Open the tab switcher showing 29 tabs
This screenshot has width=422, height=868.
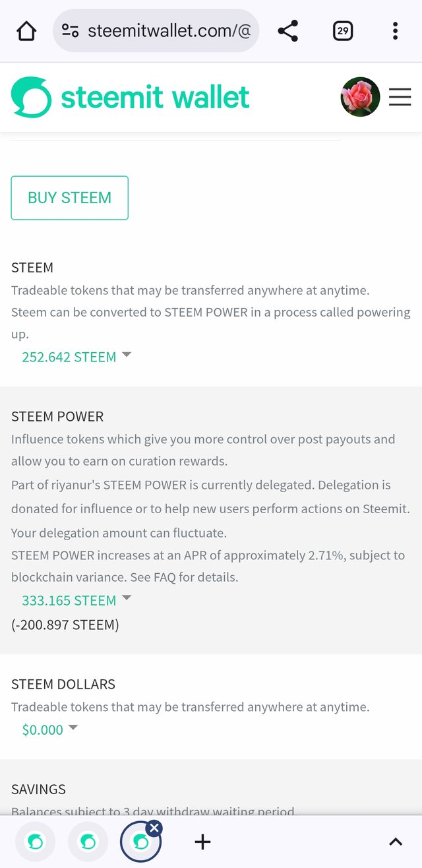click(343, 31)
